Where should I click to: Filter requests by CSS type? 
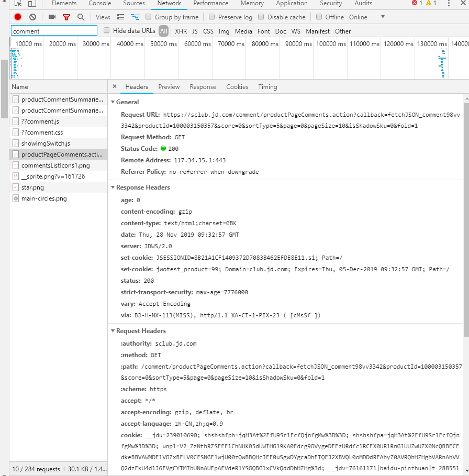(208, 31)
